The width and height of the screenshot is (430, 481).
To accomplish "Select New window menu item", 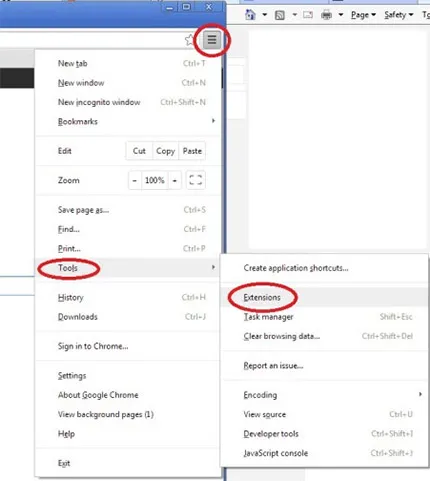I will [128, 83].
